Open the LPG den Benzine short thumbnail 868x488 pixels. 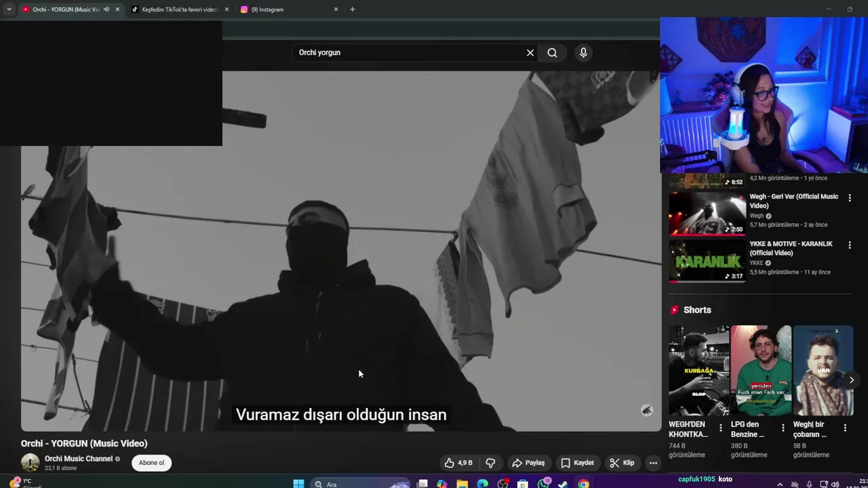click(761, 371)
